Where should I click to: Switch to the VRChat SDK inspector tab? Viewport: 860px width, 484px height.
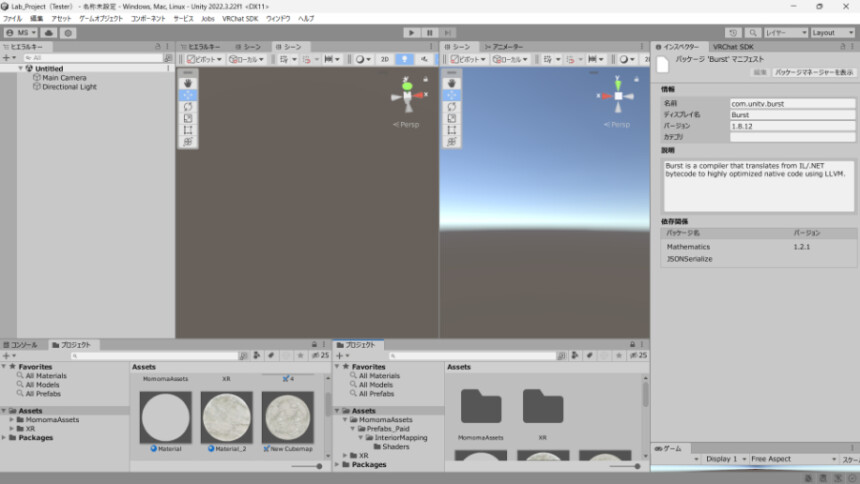coord(733,47)
